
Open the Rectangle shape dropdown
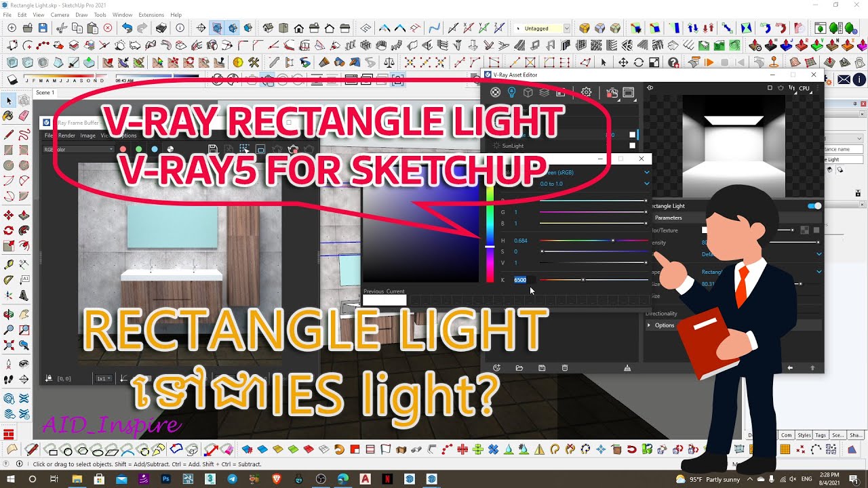[x=761, y=272]
